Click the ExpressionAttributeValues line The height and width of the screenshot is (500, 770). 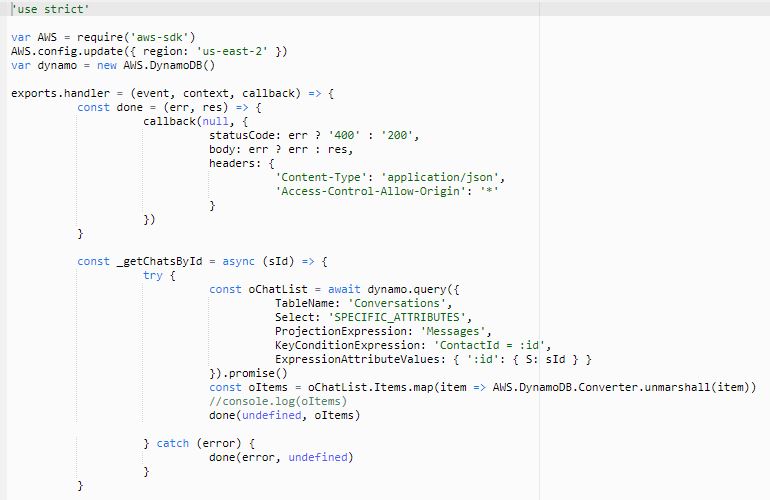[433, 359]
